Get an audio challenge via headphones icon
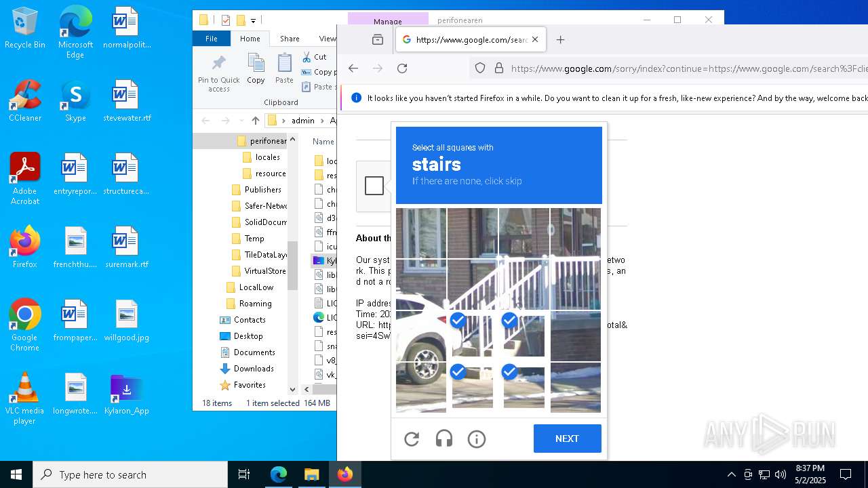 click(444, 439)
